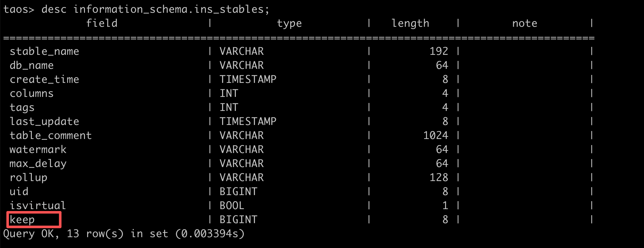Click the rollup field name

(28, 178)
